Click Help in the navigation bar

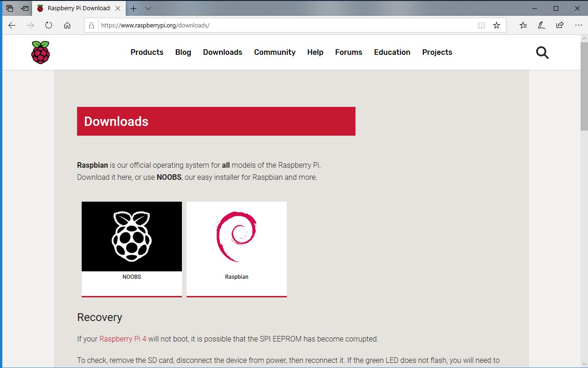click(x=315, y=53)
